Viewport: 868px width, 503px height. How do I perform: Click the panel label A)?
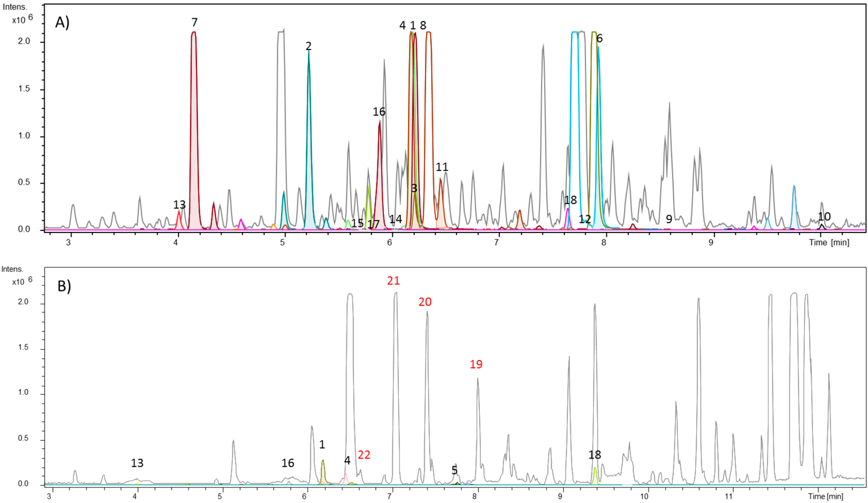(x=62, y=22)
